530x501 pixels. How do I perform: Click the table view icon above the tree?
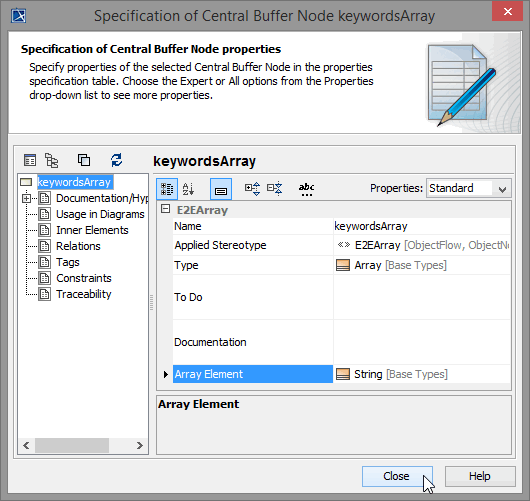tap(30, 160)
